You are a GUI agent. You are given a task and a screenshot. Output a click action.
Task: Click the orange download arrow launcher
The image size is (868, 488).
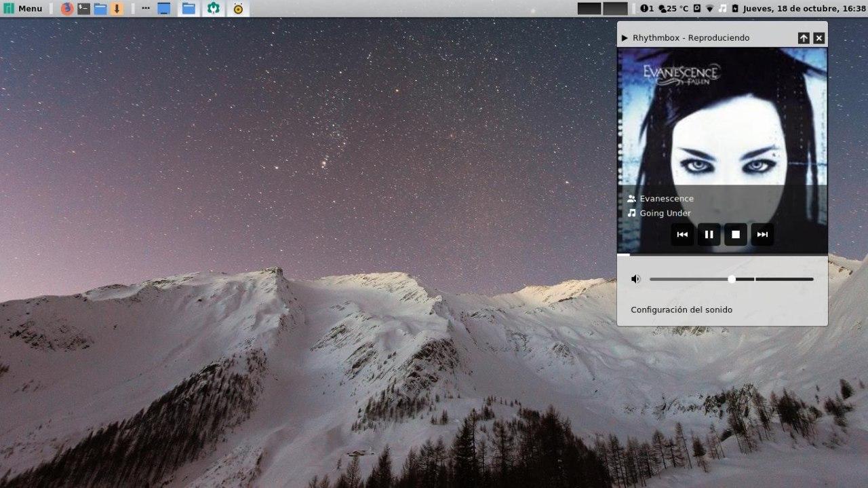(117, 9)
